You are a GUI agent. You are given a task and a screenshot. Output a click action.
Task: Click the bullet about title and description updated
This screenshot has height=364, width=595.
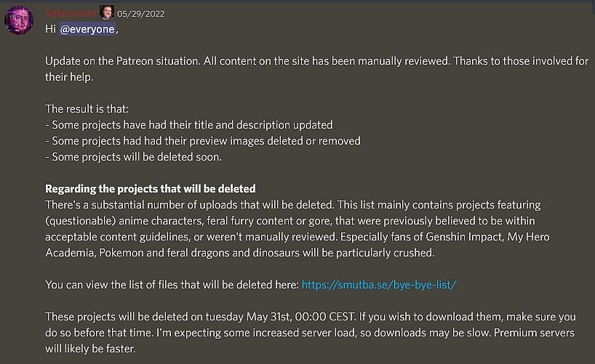pyautogui.click(x=189, y=125)
